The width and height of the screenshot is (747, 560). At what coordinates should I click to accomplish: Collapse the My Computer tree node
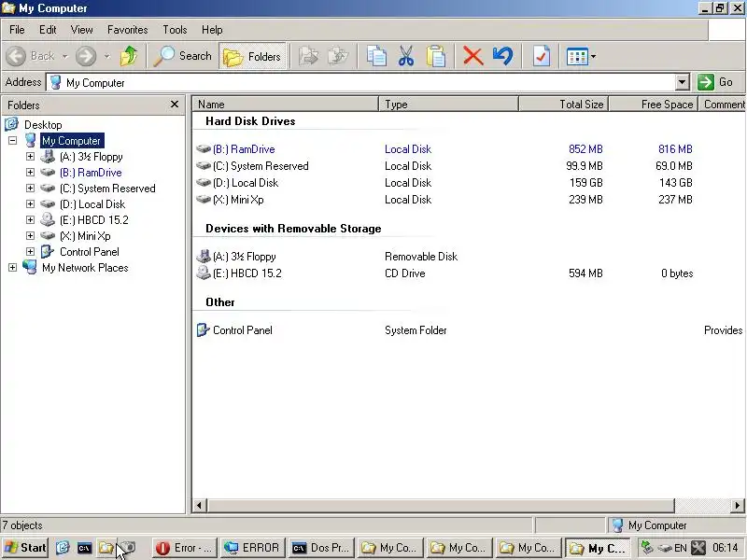click(13, 141)
